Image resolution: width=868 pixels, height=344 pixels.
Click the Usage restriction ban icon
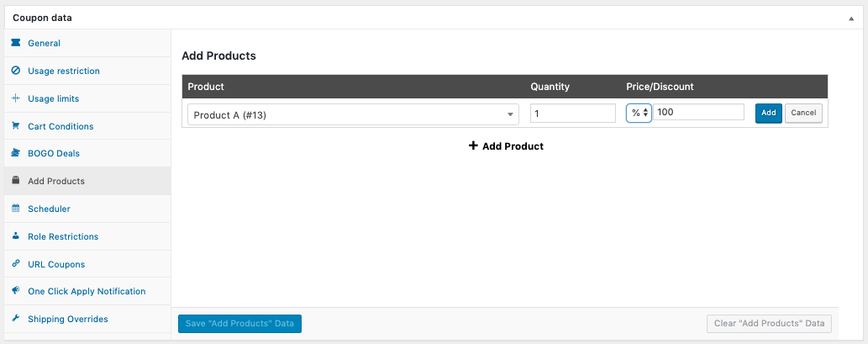[15, 71]
